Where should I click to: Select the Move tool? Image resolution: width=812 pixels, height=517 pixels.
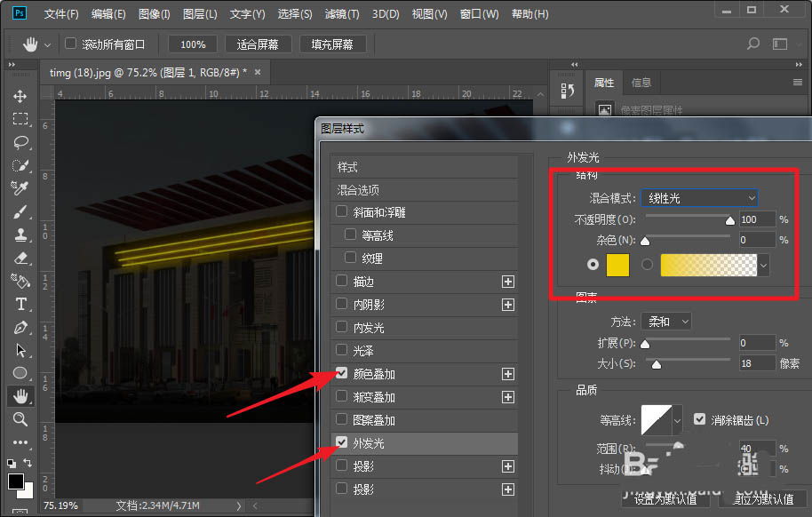pos(20,95)
